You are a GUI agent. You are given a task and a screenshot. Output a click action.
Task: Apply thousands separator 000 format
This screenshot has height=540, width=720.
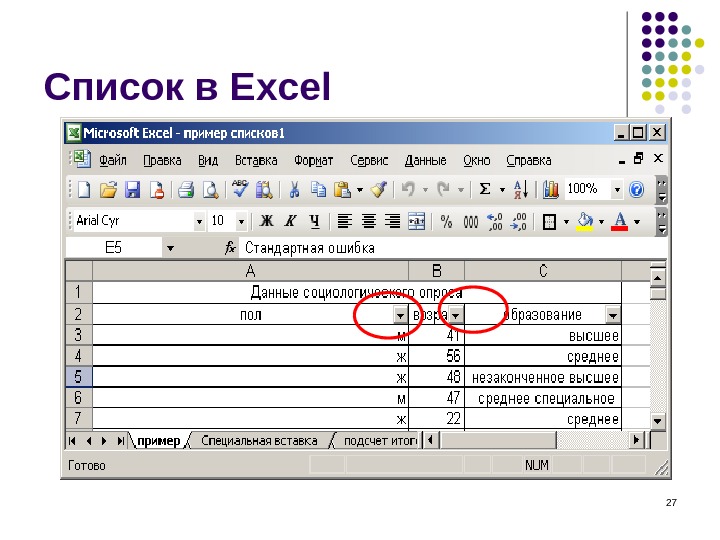[x=471, y=222]
